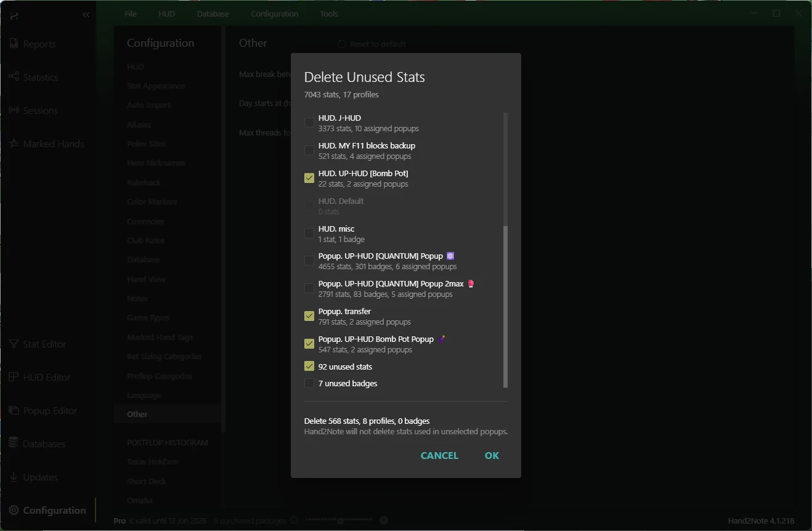Select Club Rates in the Configuration list

[x=146, y=241]
